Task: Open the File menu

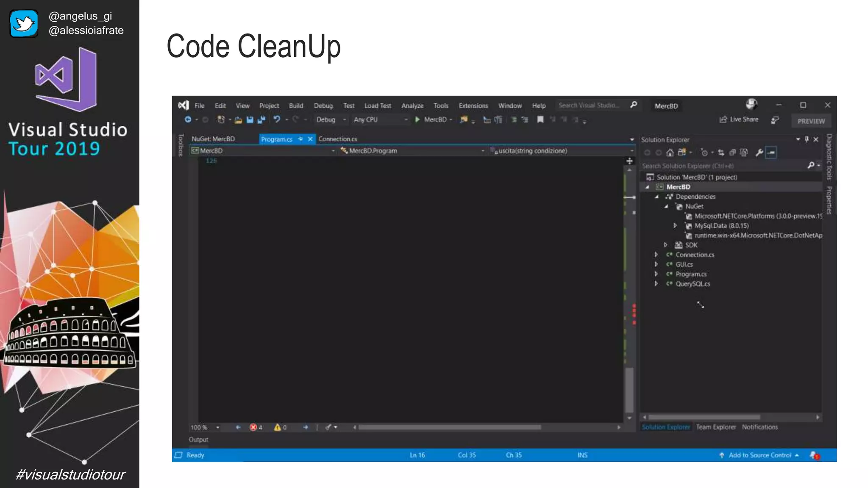Action: (200, 106)
